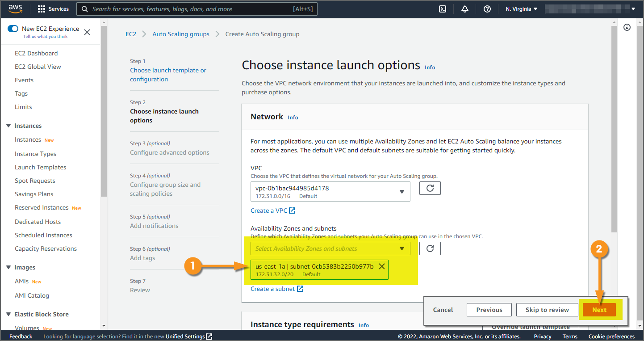Image resolution: width=644 pixels, height=341 pixels.
Task: Open Info link beside page title
Action: (430, 67)
